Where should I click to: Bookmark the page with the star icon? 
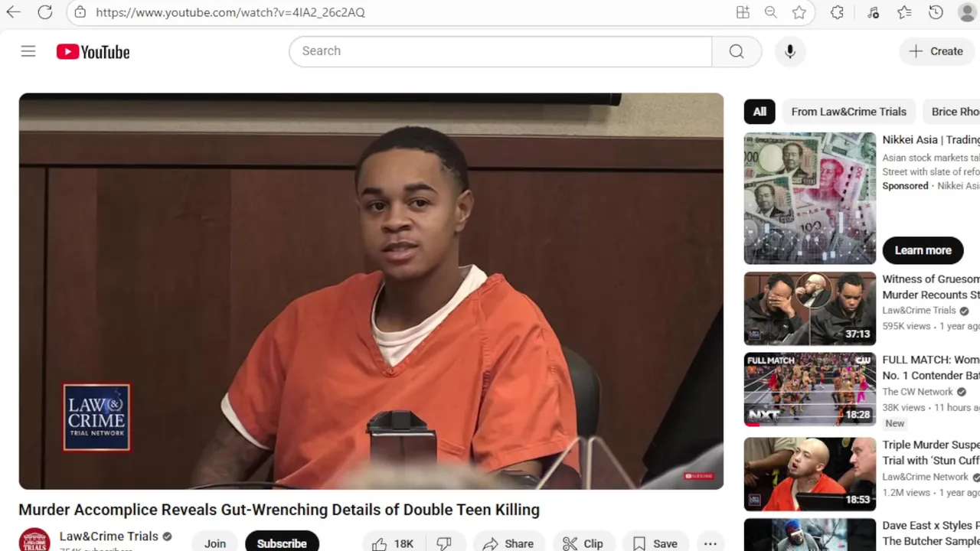click(799, 12)
